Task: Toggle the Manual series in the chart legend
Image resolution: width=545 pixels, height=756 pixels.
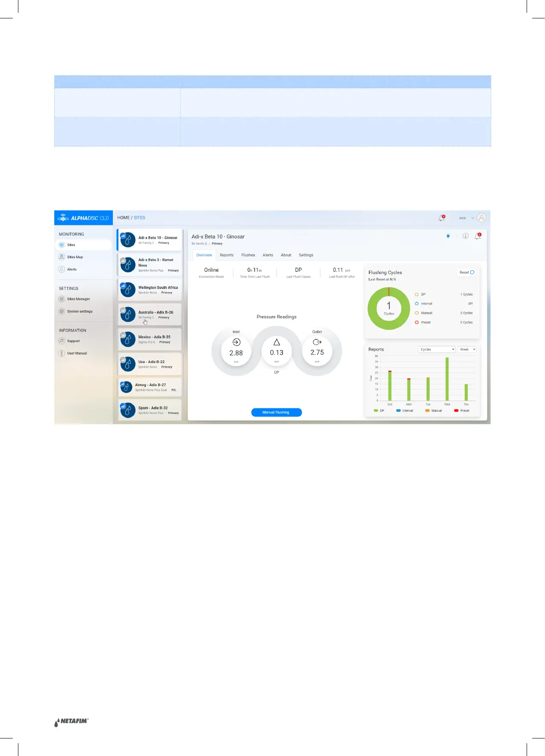Action: pyautogui.click(x=433, y=410)
